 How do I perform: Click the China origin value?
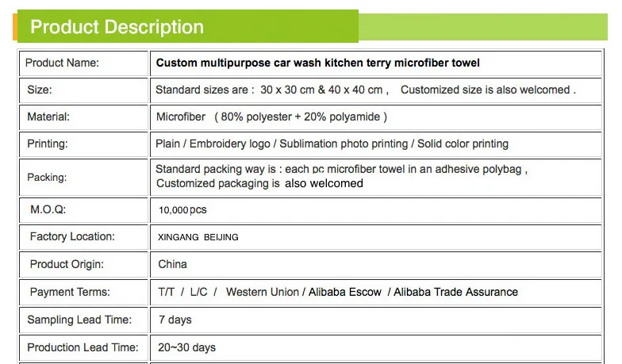[172, 264]
